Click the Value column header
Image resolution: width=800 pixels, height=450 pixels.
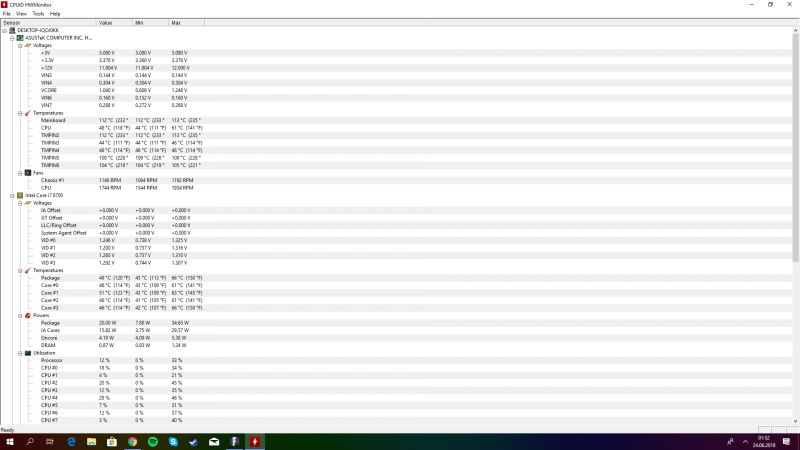point(114,23)
